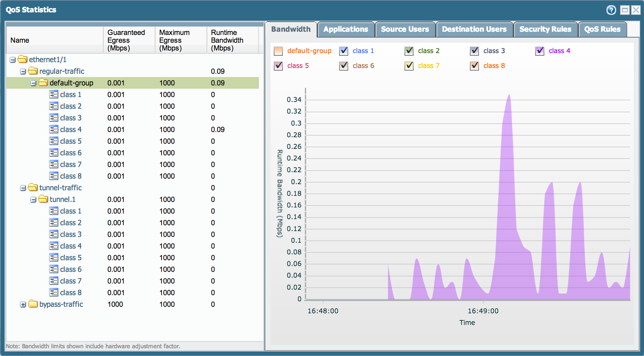Select the class 1 statistics icon under default-group
This screenshot has height=356, width=644.
coord(54,95)
